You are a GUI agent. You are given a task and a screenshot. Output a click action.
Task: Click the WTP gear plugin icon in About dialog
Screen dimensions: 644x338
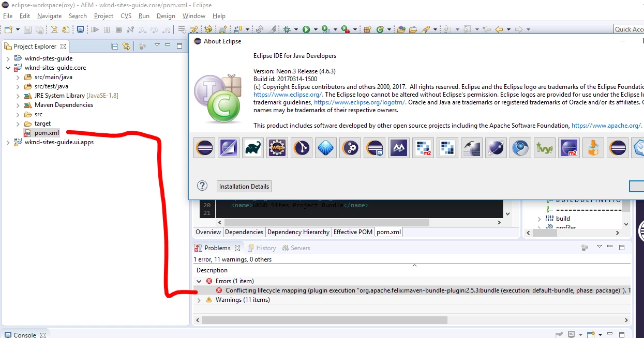pos(277,148)
